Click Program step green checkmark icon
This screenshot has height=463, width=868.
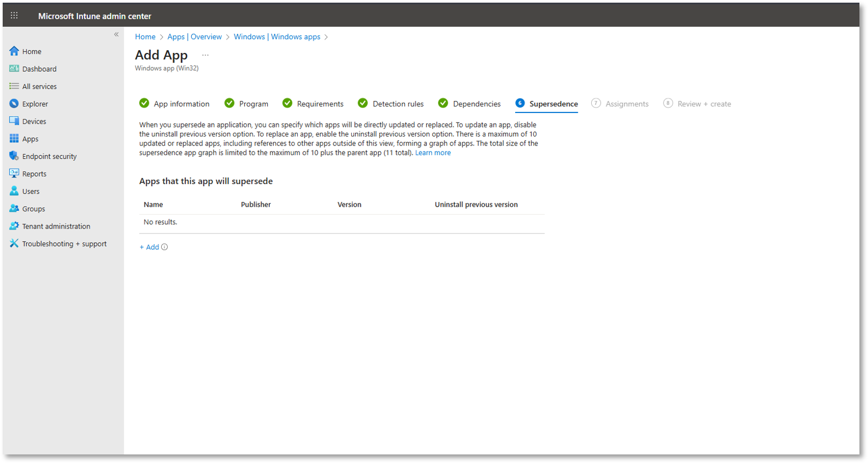pyautogui.click(x=229, y=103)
